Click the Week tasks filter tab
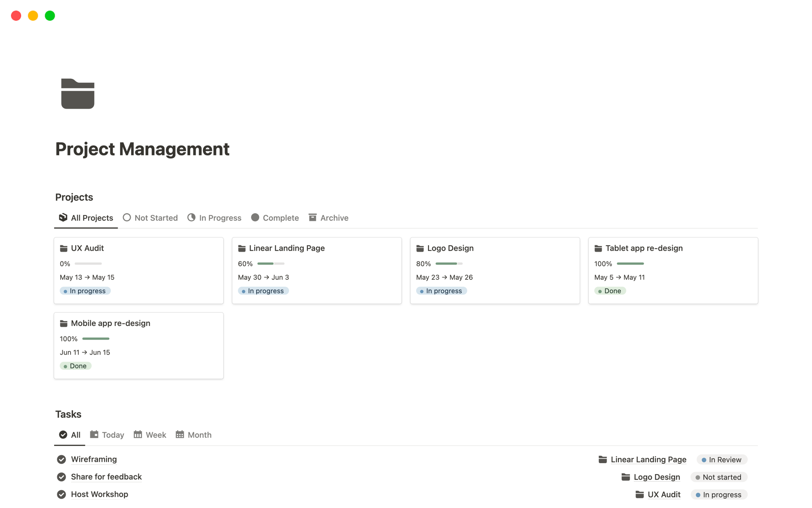 click(x=155, y=434)
